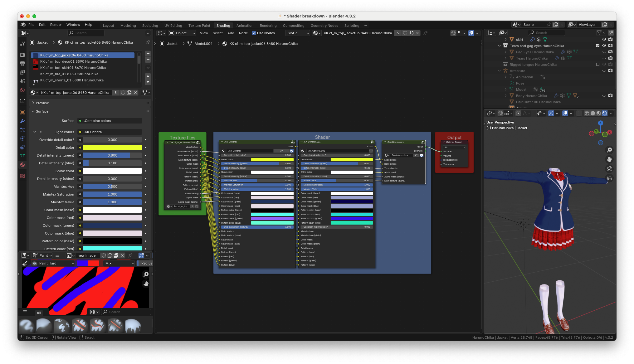The image size is (634, 364).
Task: Click the pan hand icon in image editor
Action: [x=146, y=284]
